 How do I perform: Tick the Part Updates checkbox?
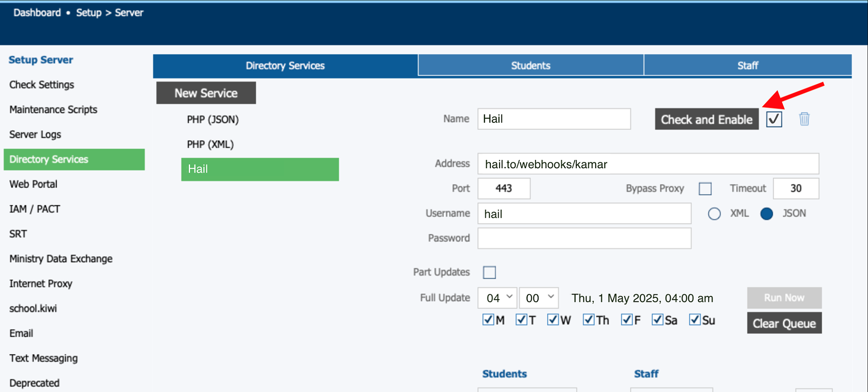[x=489, y=272]
